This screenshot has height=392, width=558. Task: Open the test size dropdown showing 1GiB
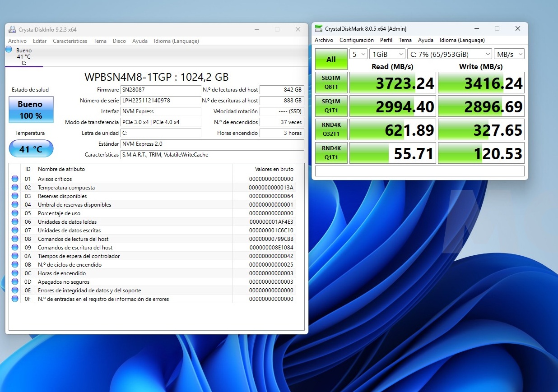click(x=387, y=54)
